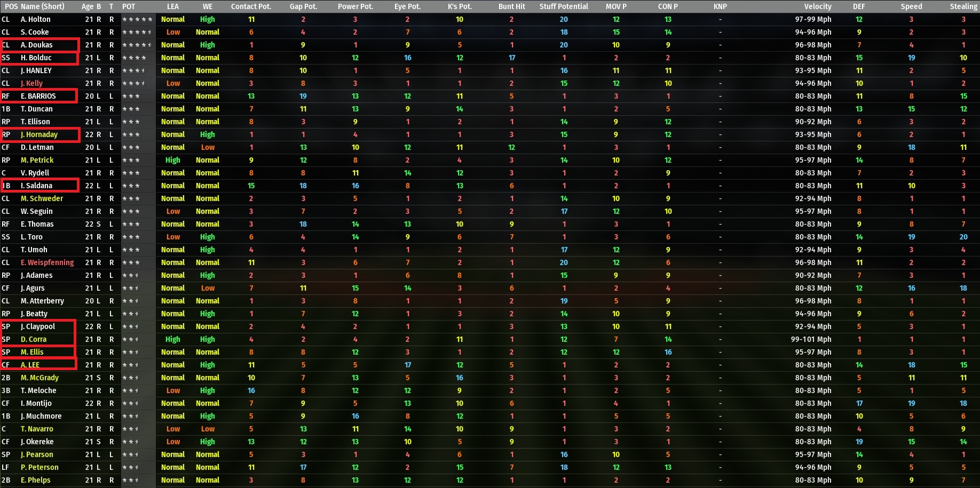Screen dimensions: 980x488
Task: Click the five-star rating next to A. Holton
Action: [137, 19]
